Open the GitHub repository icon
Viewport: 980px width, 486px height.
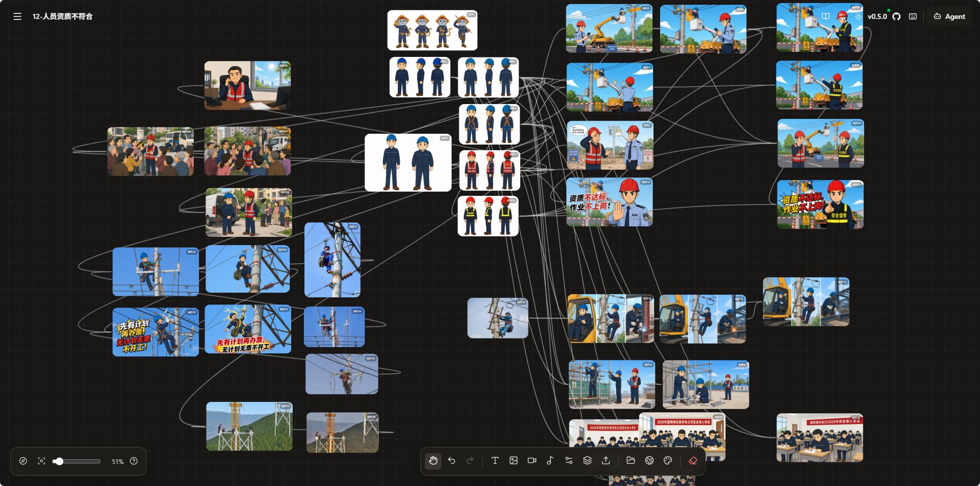click(896, 16)
